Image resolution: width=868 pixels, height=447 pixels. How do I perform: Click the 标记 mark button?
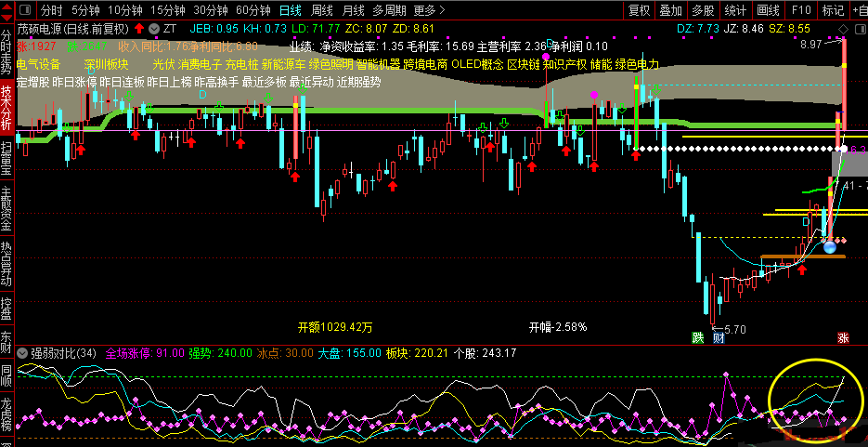point(833,10)
